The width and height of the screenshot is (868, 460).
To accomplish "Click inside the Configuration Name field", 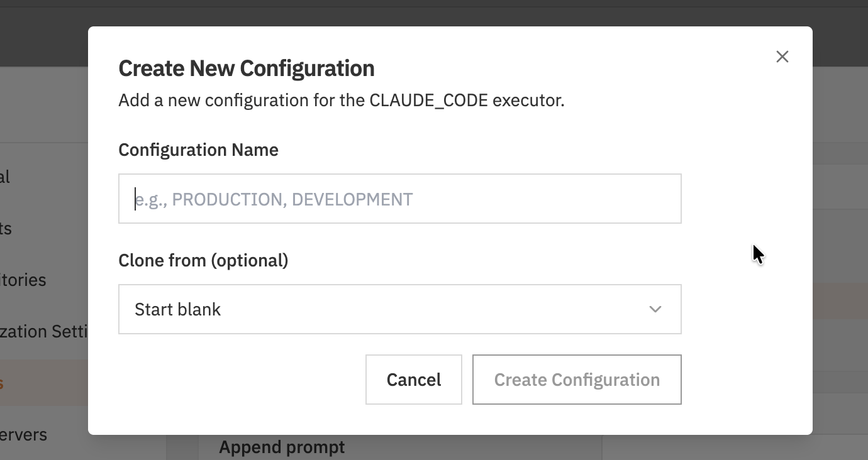I will point(399,198).
